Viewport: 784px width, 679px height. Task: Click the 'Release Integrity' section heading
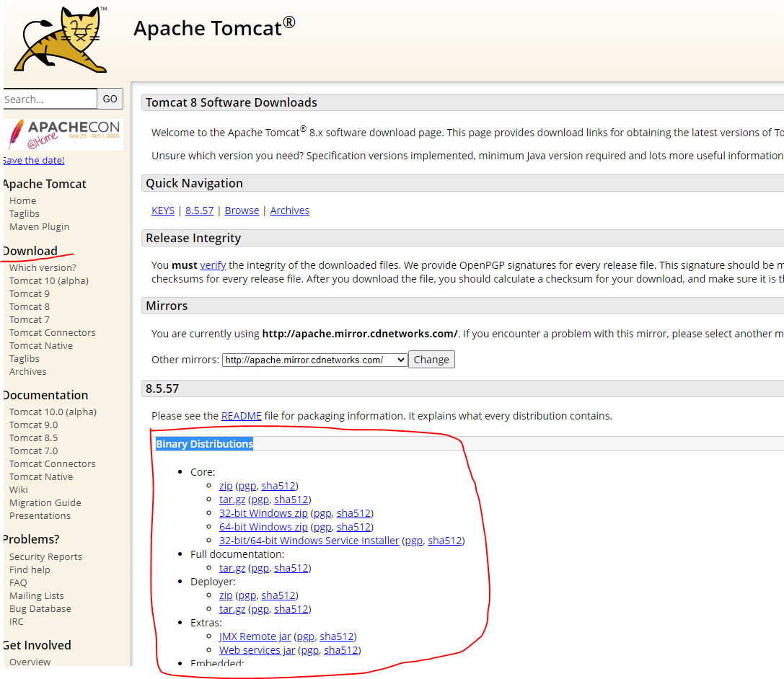(193, 238)
